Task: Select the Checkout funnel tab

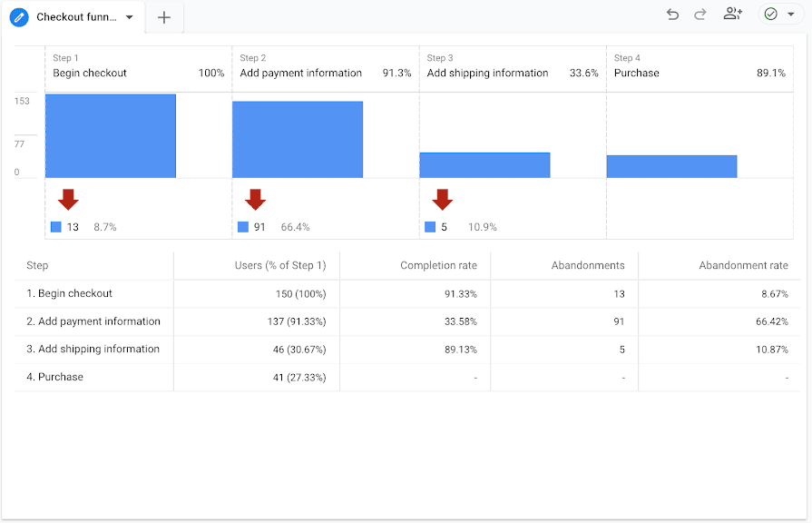Action: click(x=77, y=17)
